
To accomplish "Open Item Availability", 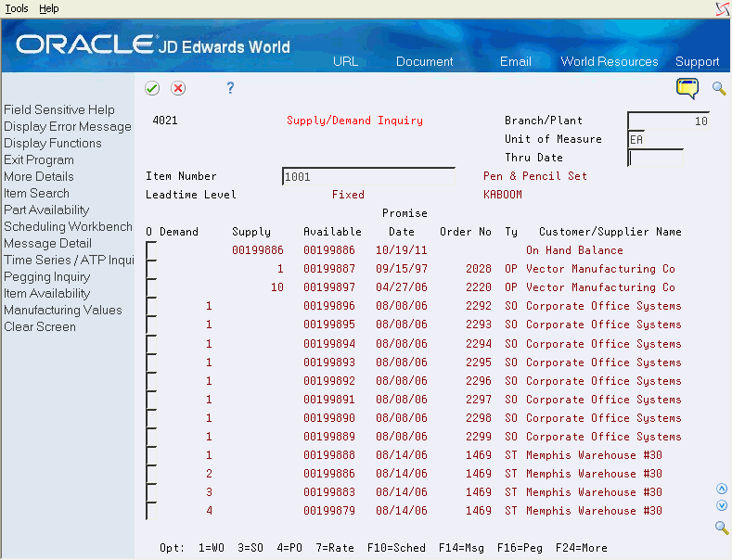I will tap(47, 294).
